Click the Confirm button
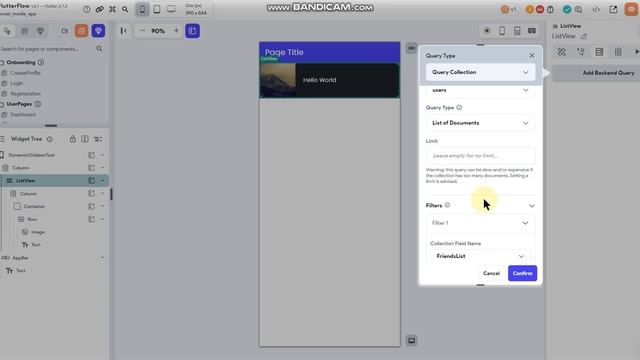This screenshot has width=640, height=360. 522,273
